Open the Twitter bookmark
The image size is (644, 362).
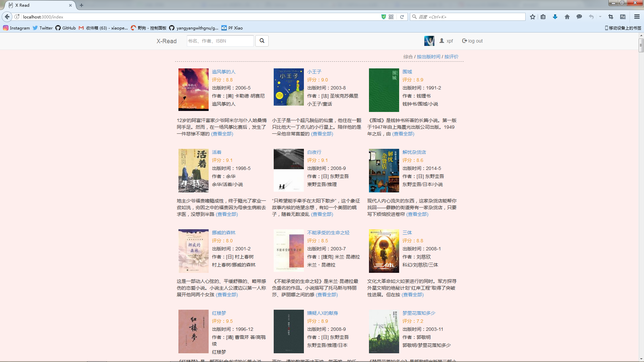[x=43, y=28]
